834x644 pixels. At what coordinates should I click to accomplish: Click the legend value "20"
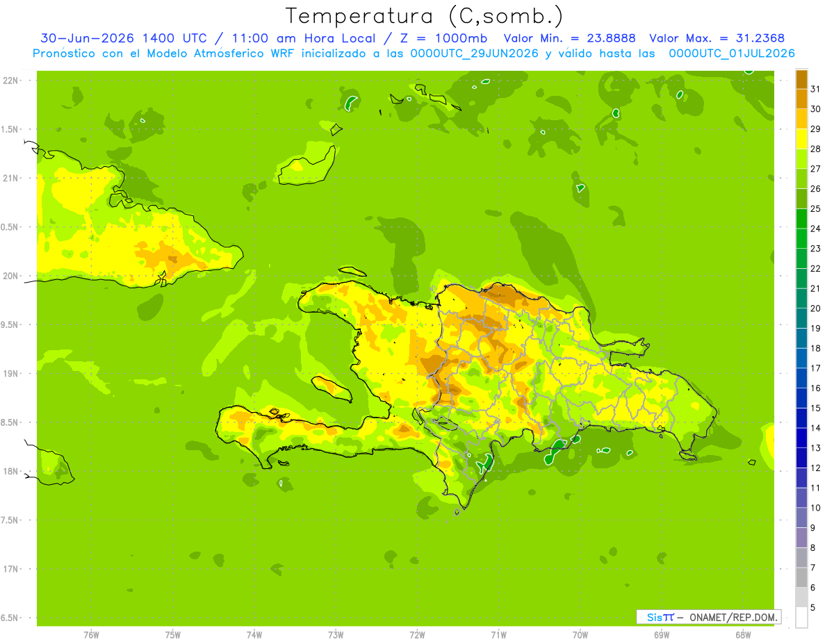coord(816,308)
